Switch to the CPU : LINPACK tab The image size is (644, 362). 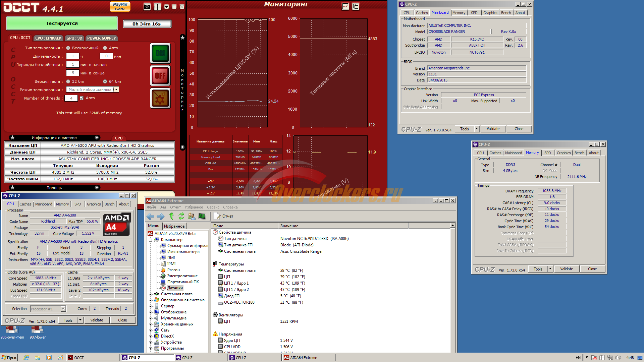tap(48, 38)
